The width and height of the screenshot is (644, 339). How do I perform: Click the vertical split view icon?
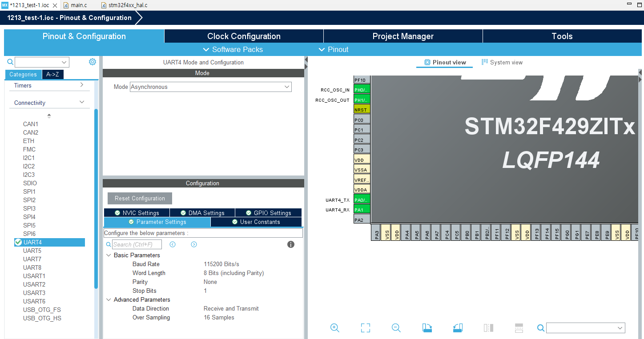click(488, 328)
